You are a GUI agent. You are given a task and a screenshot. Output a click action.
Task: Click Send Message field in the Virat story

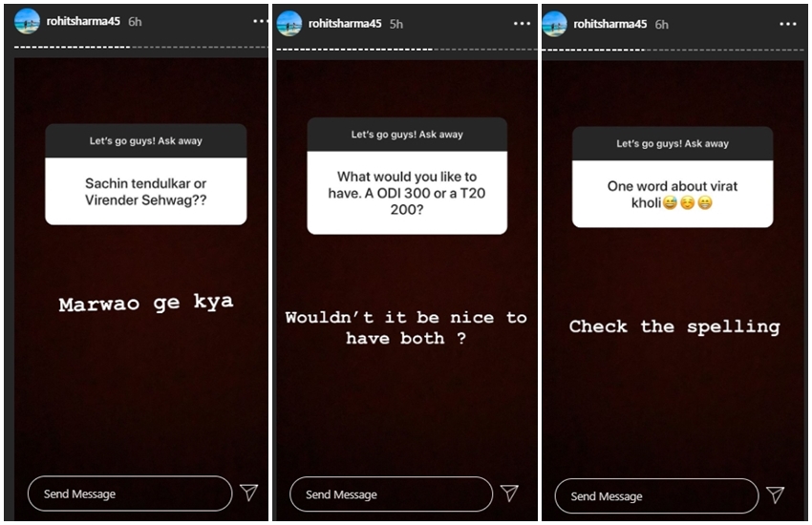click(x=656, y=496)
